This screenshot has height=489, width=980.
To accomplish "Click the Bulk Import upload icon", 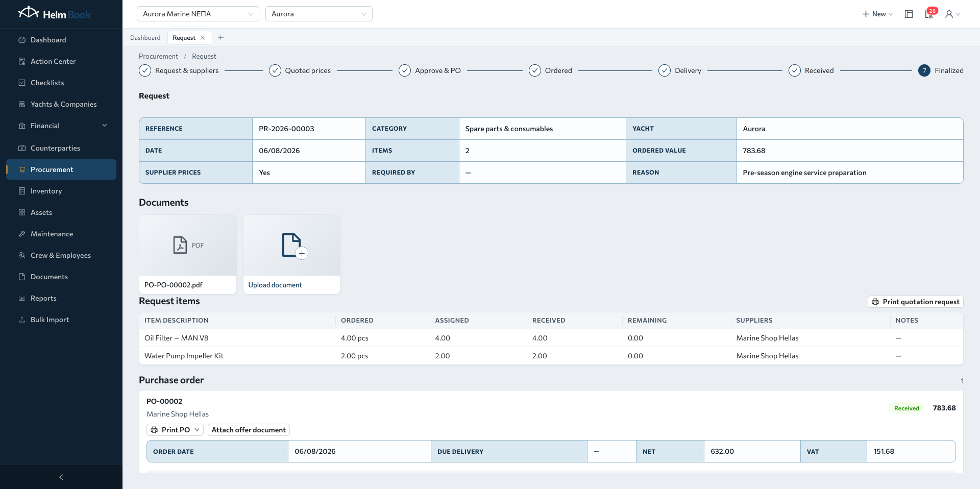I will pos(22,320).
